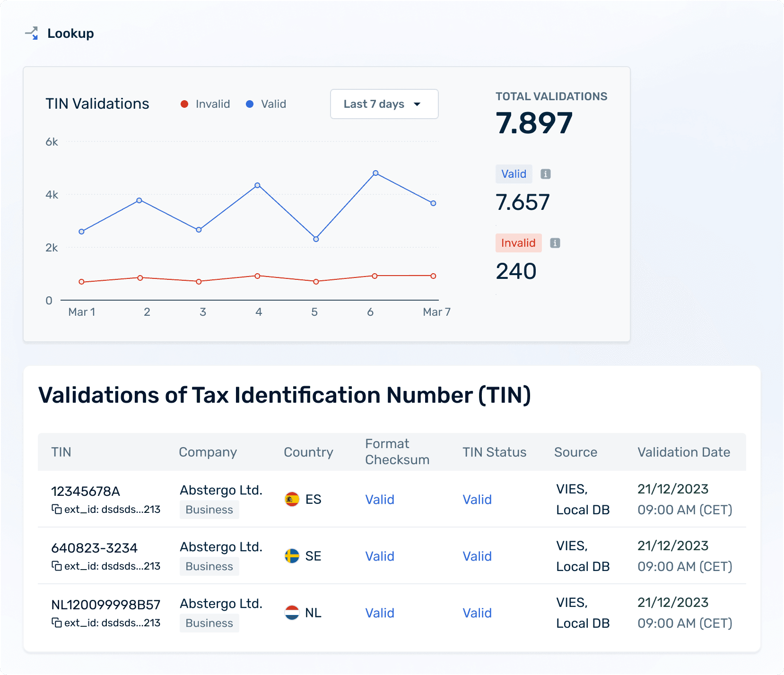Click the Invalid red badge in totals
Screen dimensions: 784x675
point(518,243)
